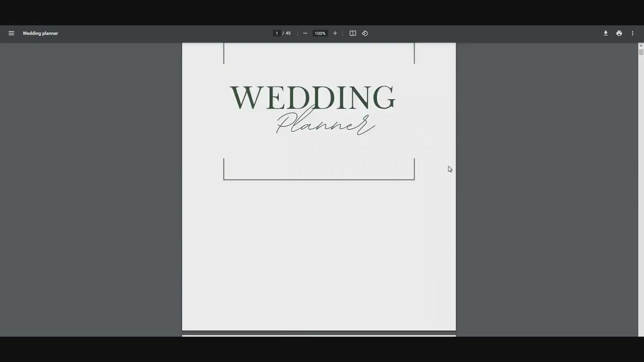The image size is (644, 362).
Task: Click the vertical scrollbar thumb
Action: click(x=640, y=50)
